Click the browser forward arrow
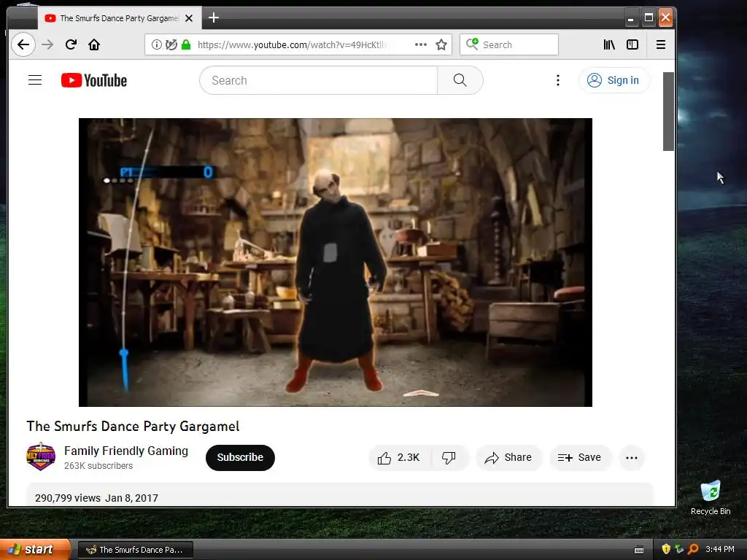Viewport: 747px width, 560px height. [x=47, y=44]
